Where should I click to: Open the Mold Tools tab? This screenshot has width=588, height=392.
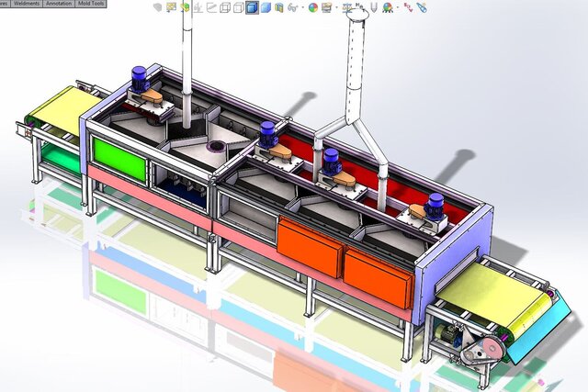click(x=91, y=4)
